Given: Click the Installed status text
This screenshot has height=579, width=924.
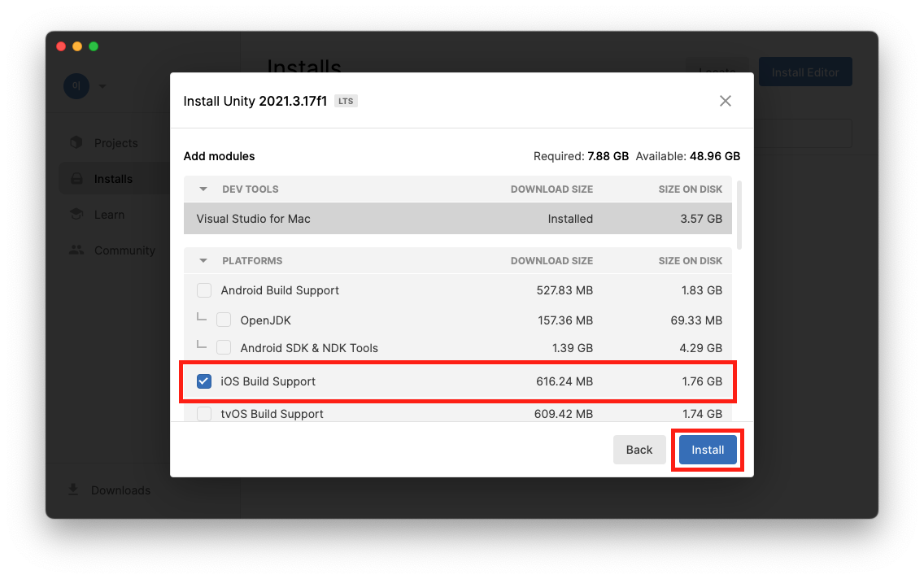Looking at the screenshot, I should (x=570, y=219).
